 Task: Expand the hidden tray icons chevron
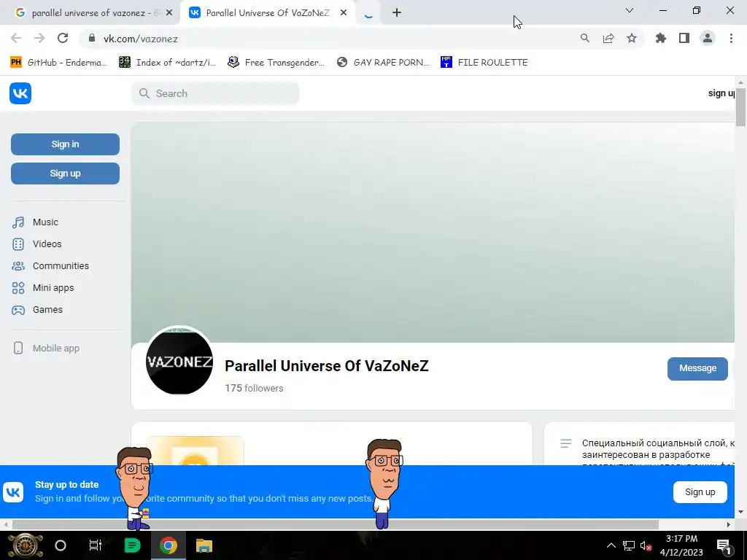click(x=611, y=545)
